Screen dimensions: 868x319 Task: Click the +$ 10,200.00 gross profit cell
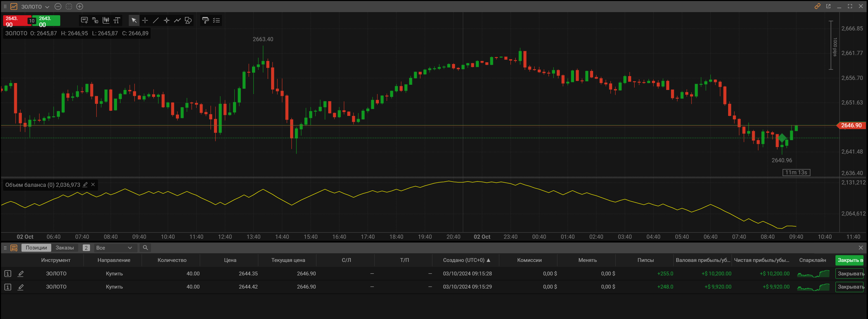coord(716,274)
